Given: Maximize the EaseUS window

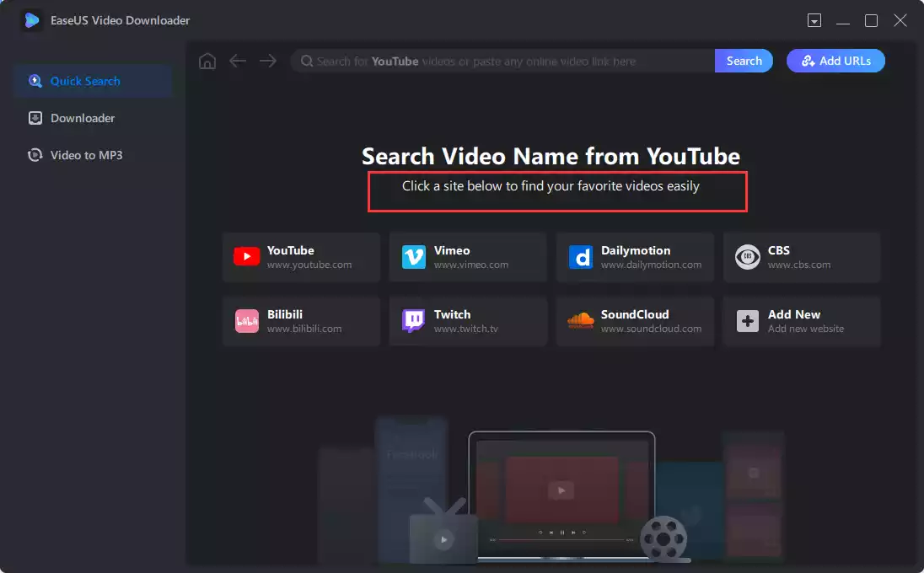Looking at the screenshot, I should click(871, 20).
